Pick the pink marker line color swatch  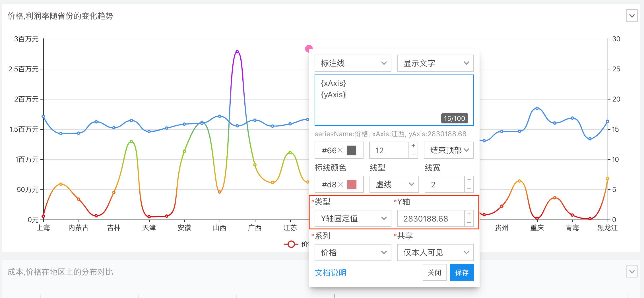pyautogui.click(x=352, y=184)
